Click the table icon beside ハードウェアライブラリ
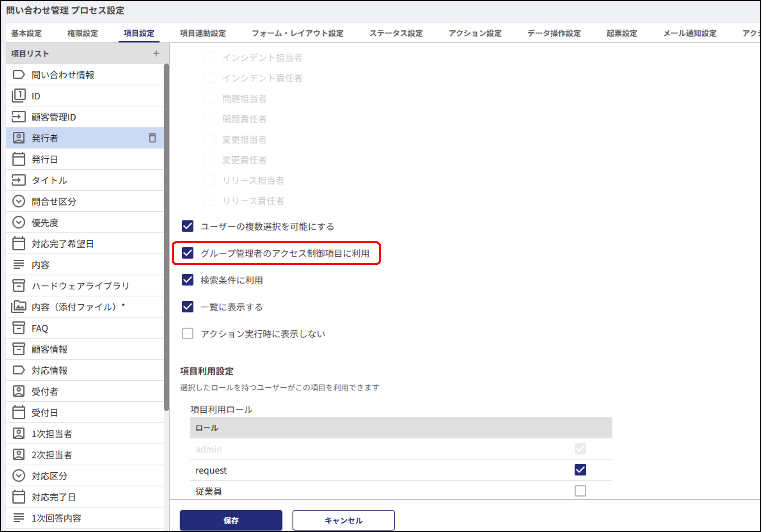This screenshot has width=761, height=532. point(19,285)
